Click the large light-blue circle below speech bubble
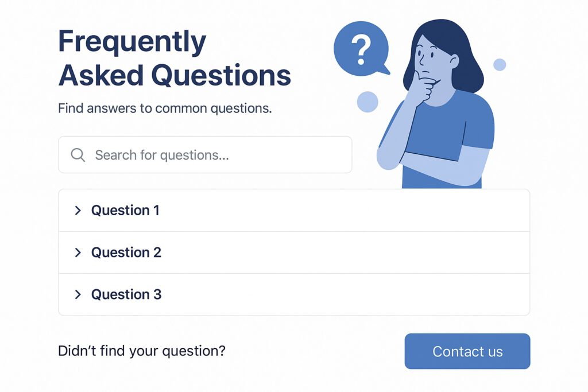Screen dimensions: 588x392 [367, 102]
